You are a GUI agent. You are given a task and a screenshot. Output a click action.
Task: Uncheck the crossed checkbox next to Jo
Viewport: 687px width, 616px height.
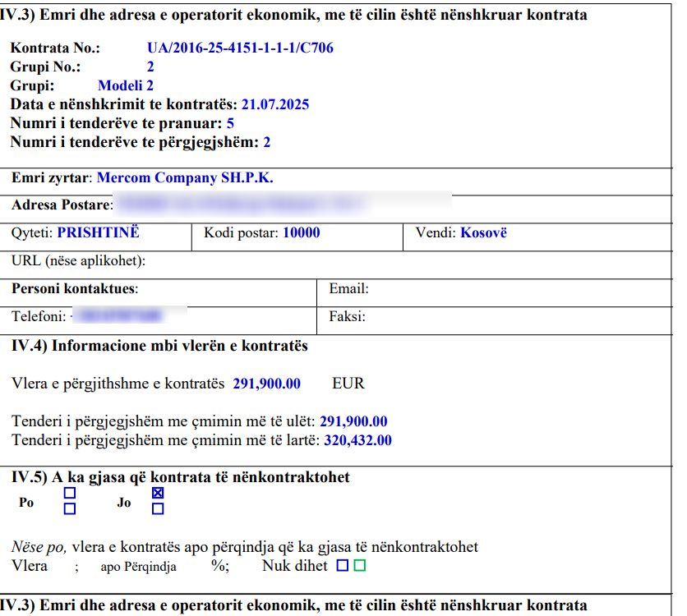click(158, 493)
